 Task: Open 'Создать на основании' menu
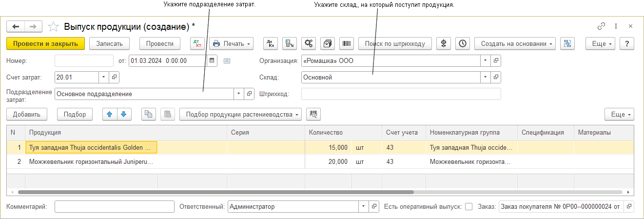pos(515,43)
